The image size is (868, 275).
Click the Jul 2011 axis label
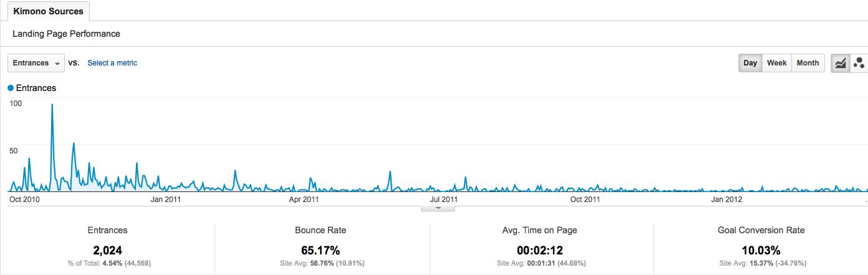click(x=443, y=200)
